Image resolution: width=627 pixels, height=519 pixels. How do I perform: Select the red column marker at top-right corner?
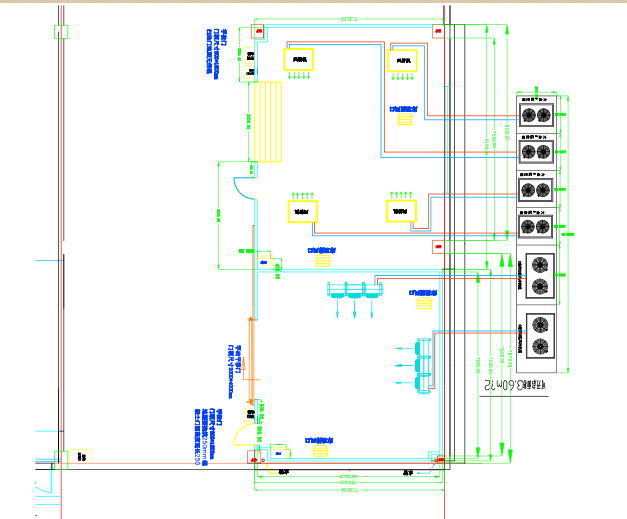437,31
